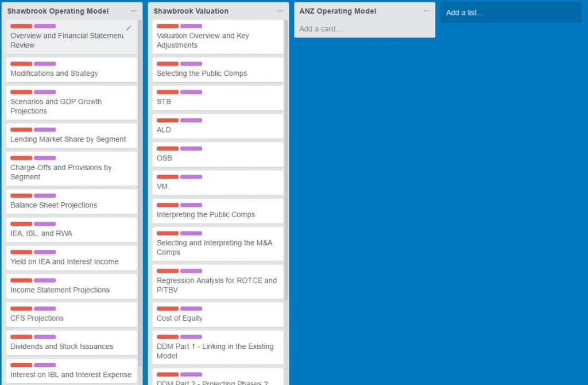588x385 pixels.
Task: Click 'Add a list…' field
Action: [x=510, y=13]
